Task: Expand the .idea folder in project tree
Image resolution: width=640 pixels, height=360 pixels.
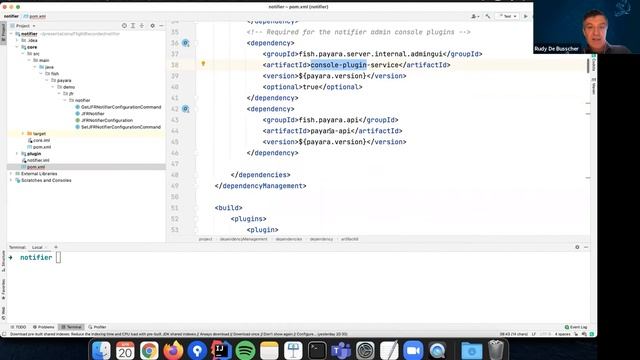Action: pyautogui.click(x=17, y=40)
